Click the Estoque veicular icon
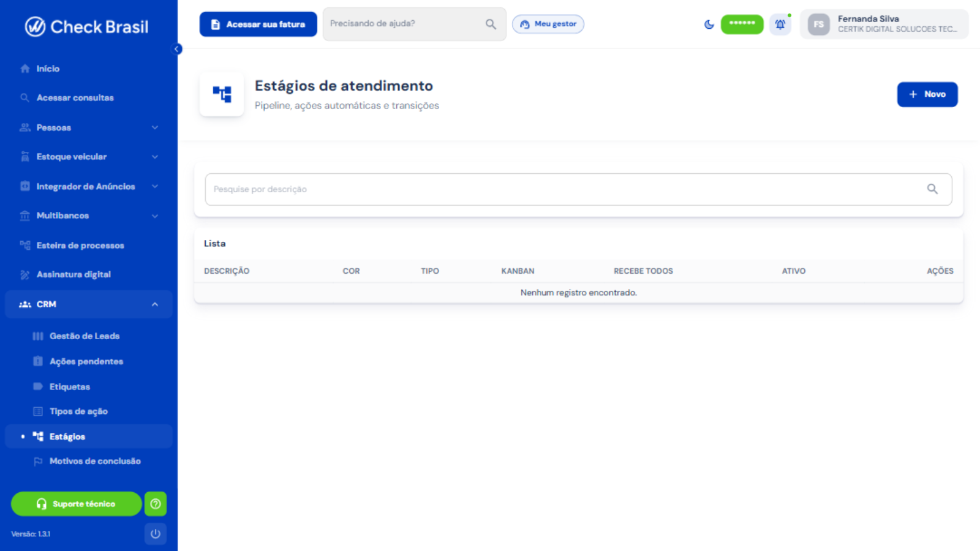Image resolution: width=980 pixels, height=551 pixels. 24,157
